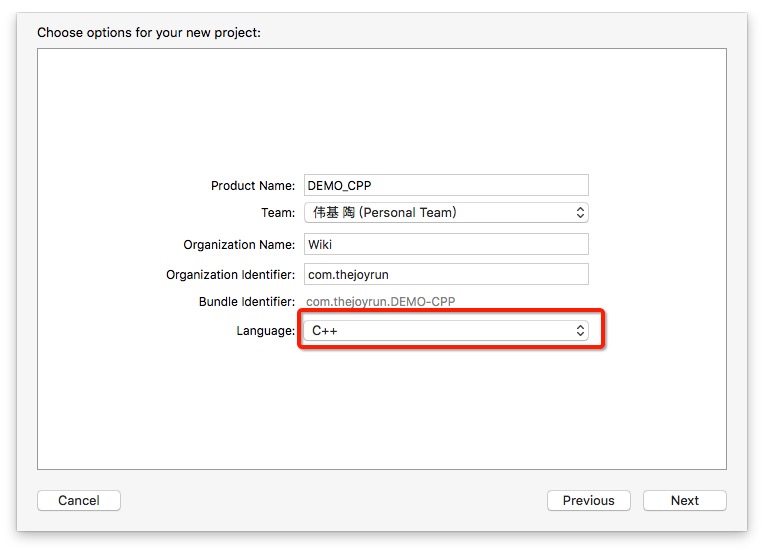Click the com.thejoyrun.DEMO-CPP bundle identifier text
The width and height of the screenshot is (764, 552).
381,302
